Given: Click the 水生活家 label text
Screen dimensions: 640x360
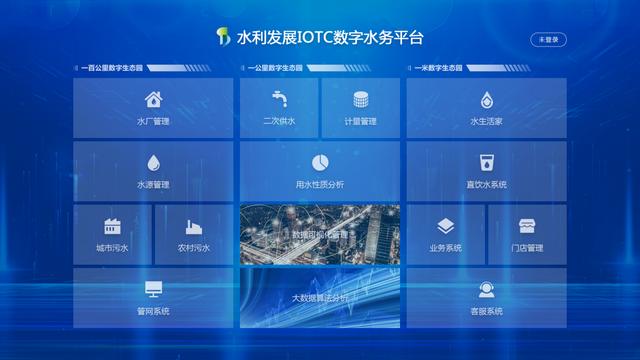Looking at the screenshot, I should (487, 122).
